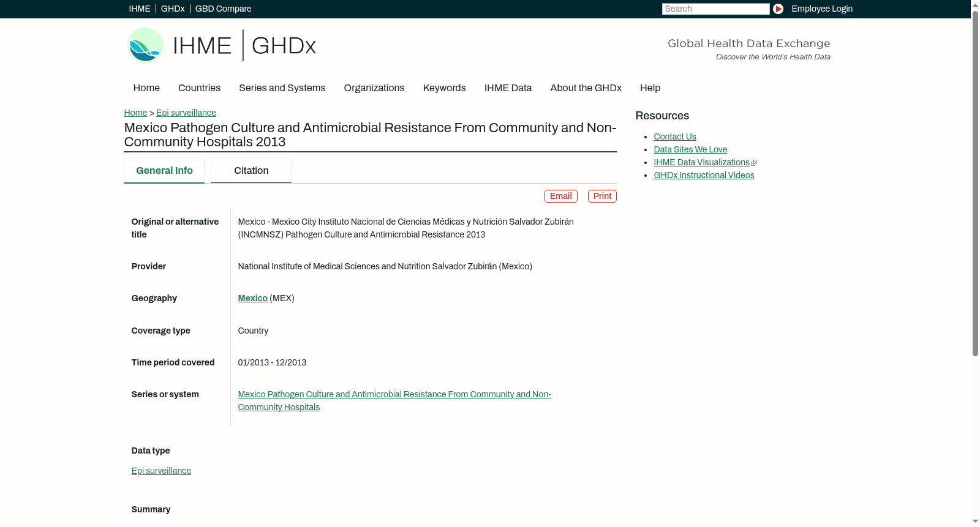
Task: Click the Email button
Action: pos(561,196)
